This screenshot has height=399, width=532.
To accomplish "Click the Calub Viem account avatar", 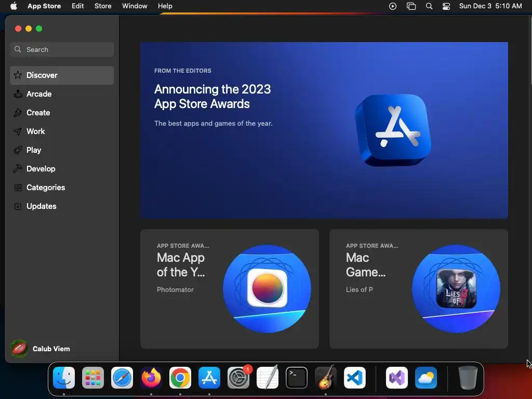I will click(x=19, y=349).
